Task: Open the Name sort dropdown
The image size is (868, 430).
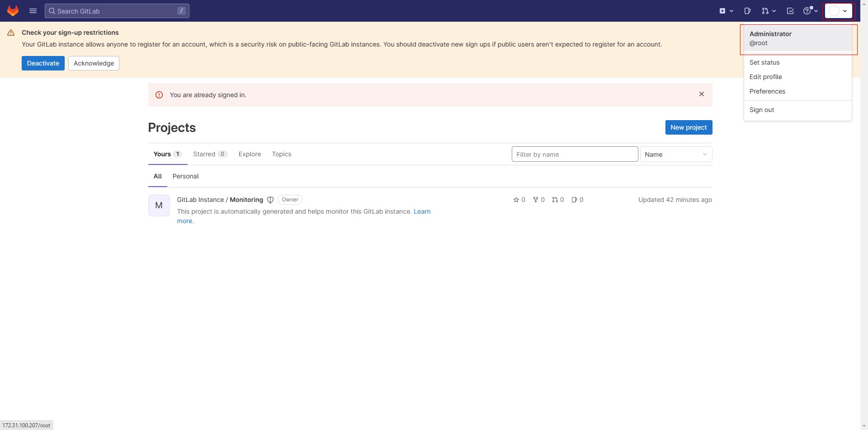Action: pos(676,154)
